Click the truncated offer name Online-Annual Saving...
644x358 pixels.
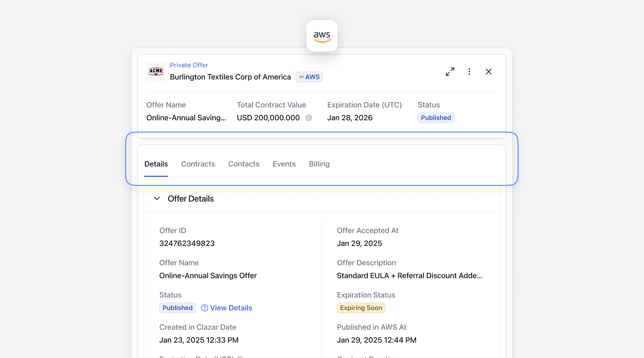click(186, 118)
